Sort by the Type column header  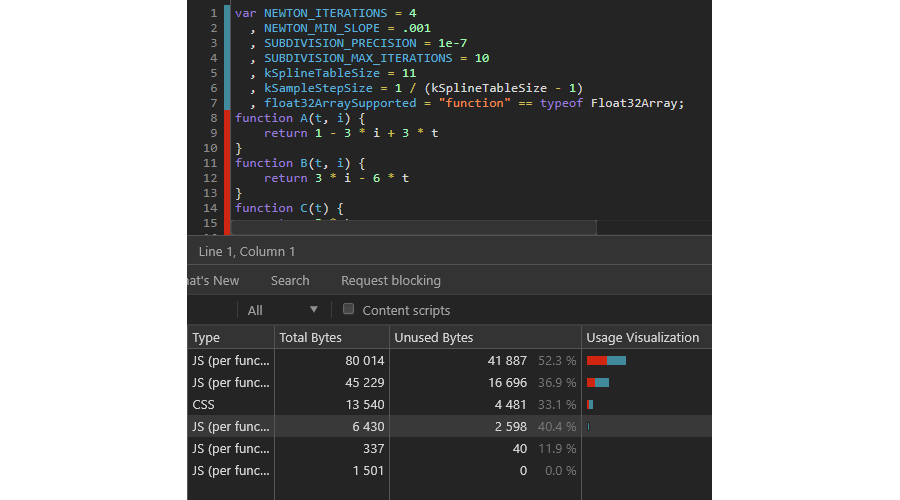(x=231, y=338)
